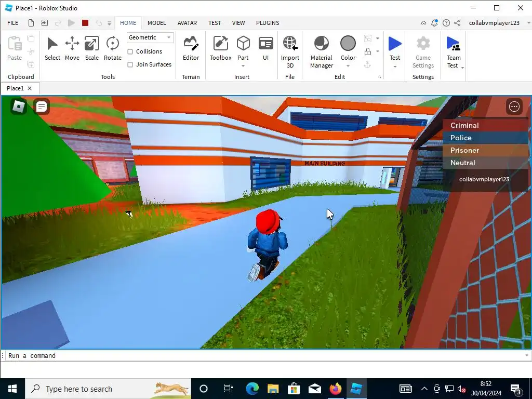Collapse the ribbon with the chevron icon
The image size is (532, 399).
(x=423, y=23)
